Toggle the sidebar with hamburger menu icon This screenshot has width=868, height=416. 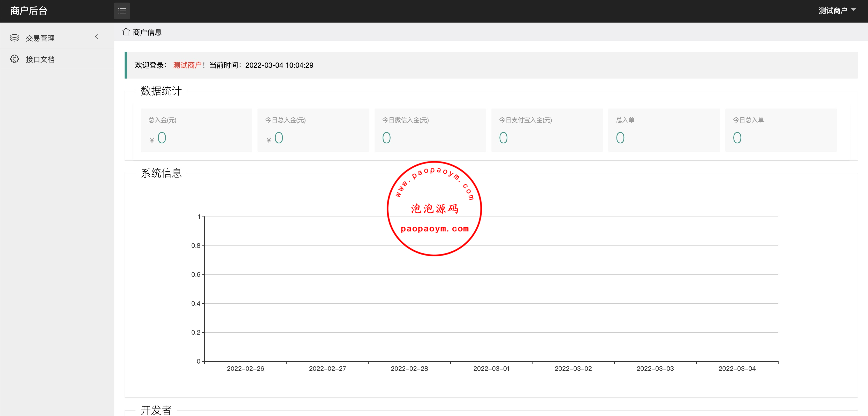[122, 11]
